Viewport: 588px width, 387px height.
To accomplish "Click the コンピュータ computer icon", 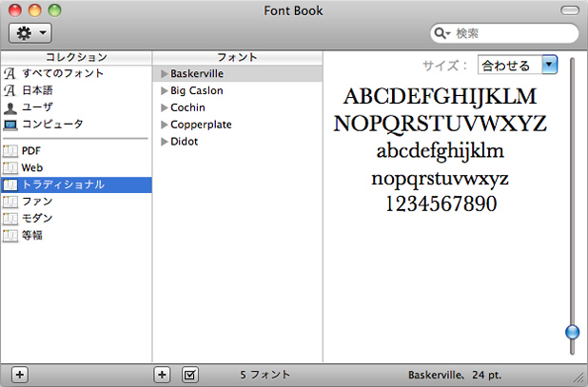I will pyautogui.click(x=10, y=125).
